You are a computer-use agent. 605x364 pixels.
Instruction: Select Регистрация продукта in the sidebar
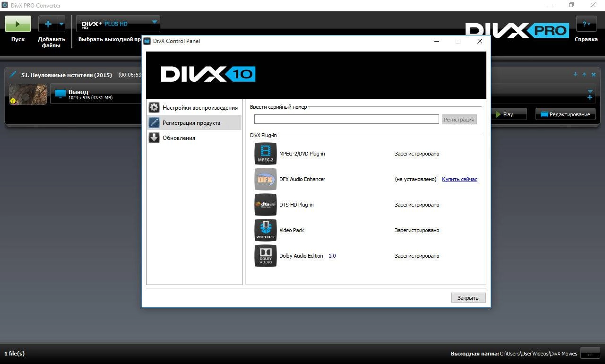coord(194,122)
